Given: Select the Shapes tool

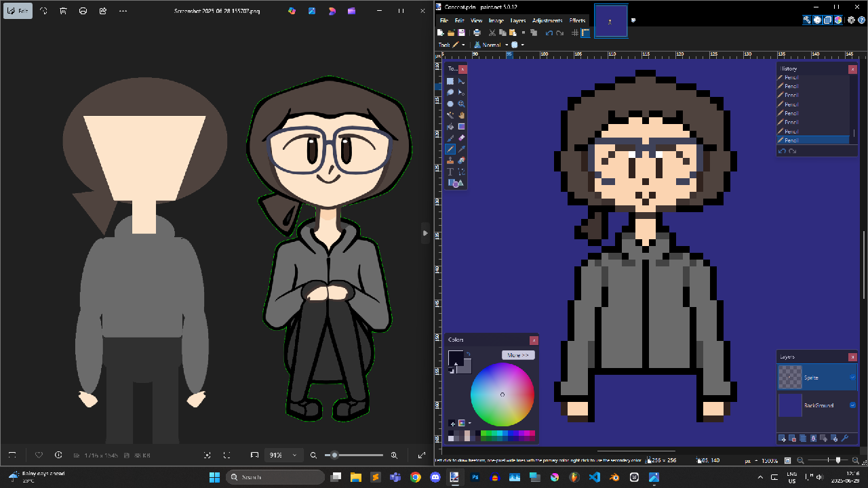Looking at the screenshot, I should [x=456, y=183].
